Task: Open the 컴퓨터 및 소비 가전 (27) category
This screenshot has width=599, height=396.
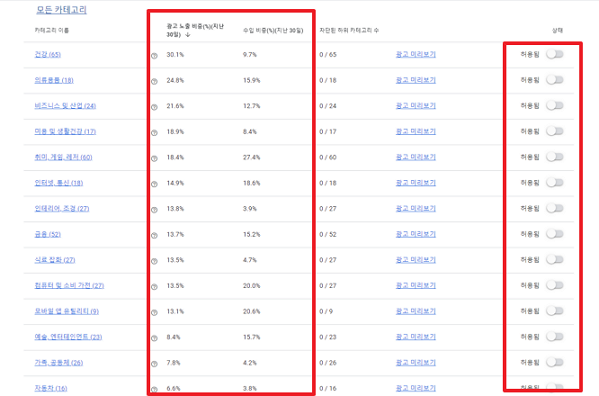Action: click(69, 285)
